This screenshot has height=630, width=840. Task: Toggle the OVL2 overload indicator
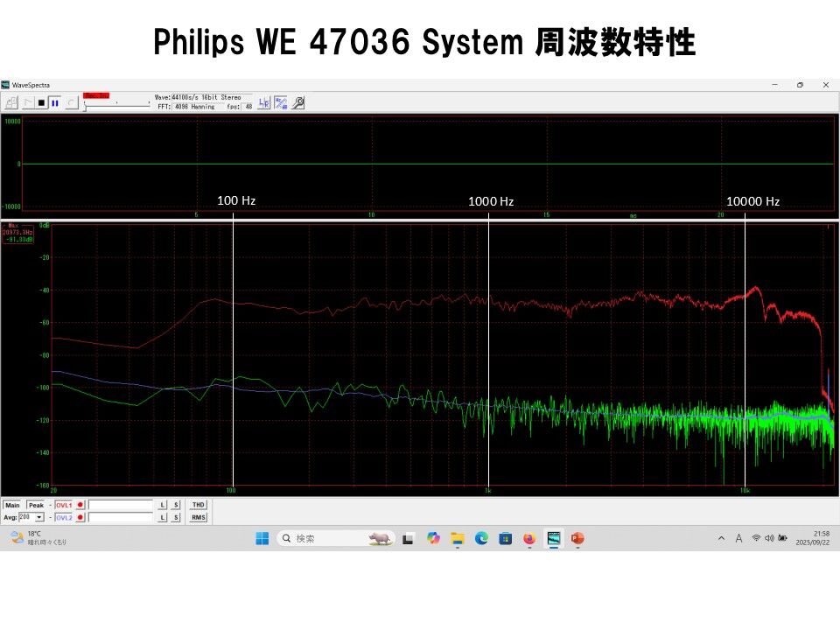(80, 517)
